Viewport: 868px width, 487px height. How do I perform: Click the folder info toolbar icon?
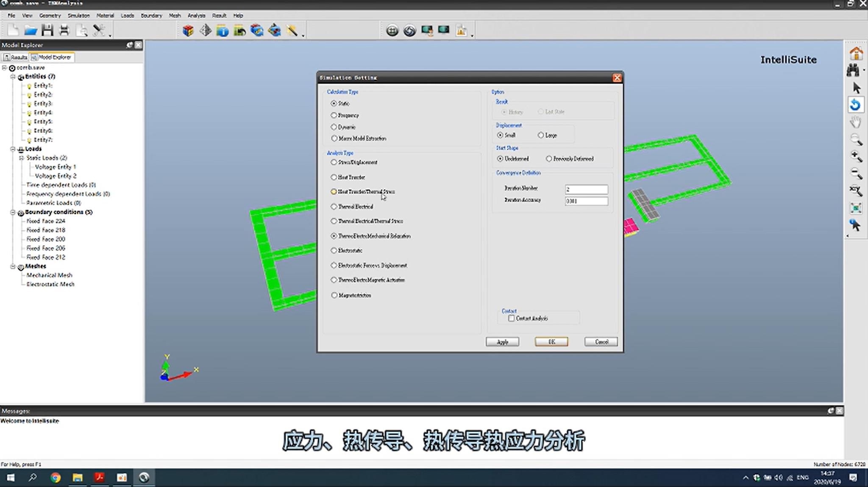(223, 31)
